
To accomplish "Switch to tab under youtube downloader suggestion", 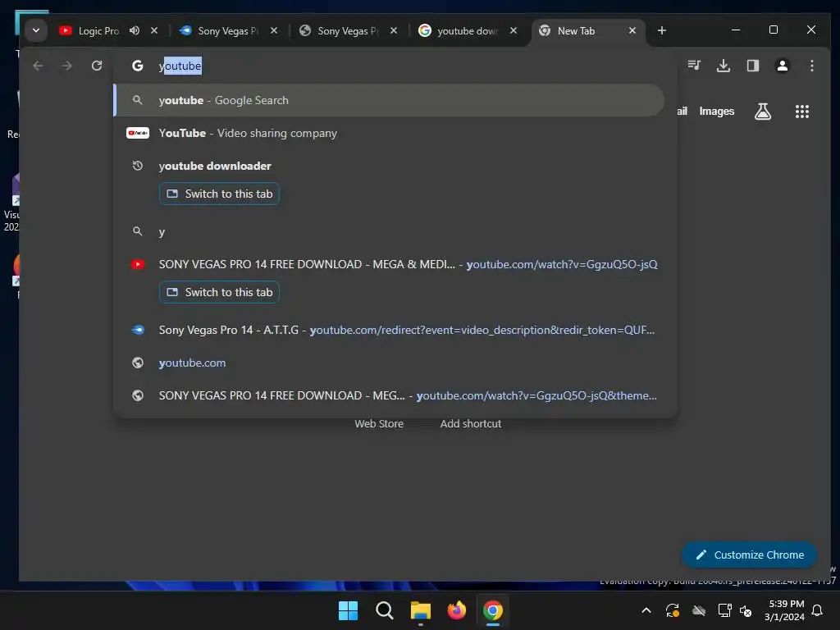I will 219,194.
